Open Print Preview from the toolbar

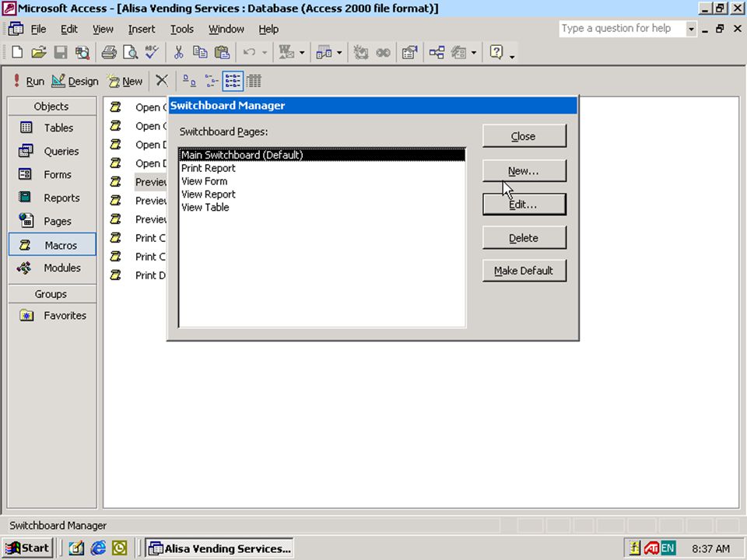click(130, 52)
